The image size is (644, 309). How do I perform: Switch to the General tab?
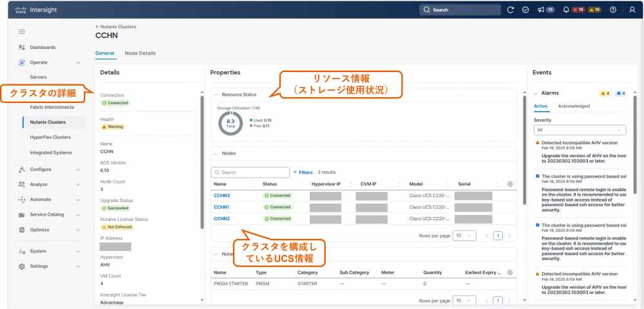[105, 53]
